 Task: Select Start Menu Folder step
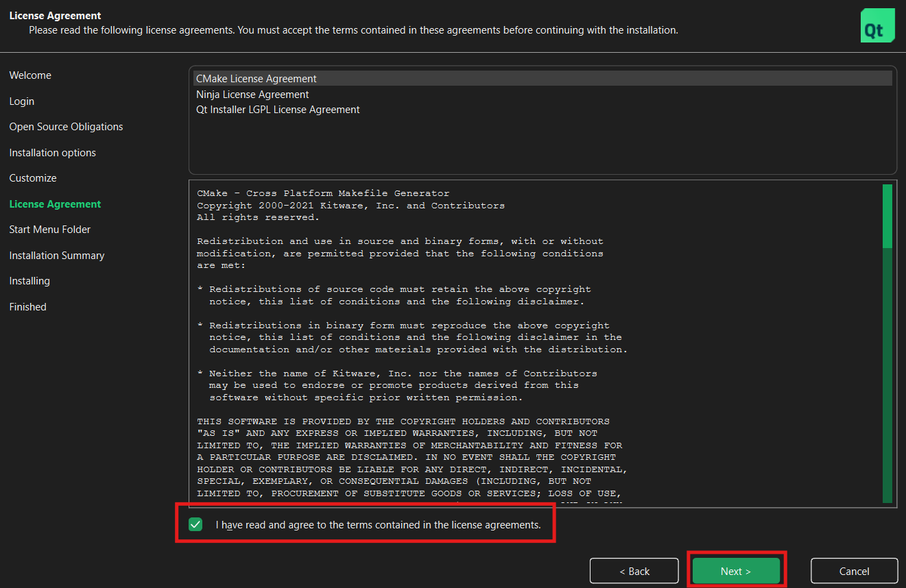pyautogui.click(x=50, y=230)
